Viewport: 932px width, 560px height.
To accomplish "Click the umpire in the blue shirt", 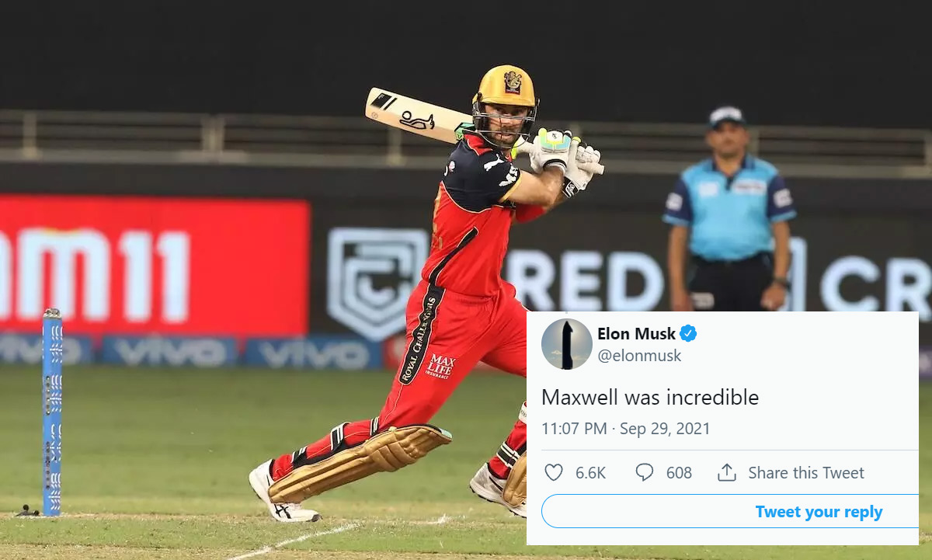I will 727,210.
